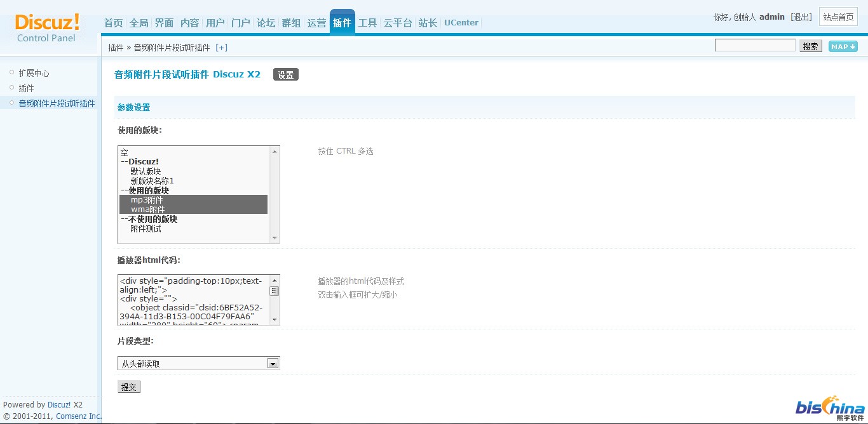Select 新版块名称1 in the forum list
Viewport: 868px width, 424px height.
[194, 181]
